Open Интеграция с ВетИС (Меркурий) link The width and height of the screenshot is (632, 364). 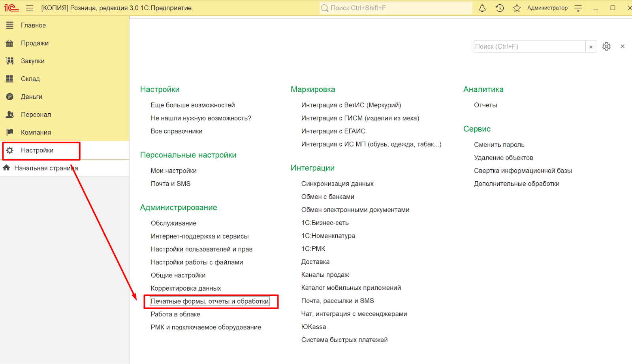point(351,105)
